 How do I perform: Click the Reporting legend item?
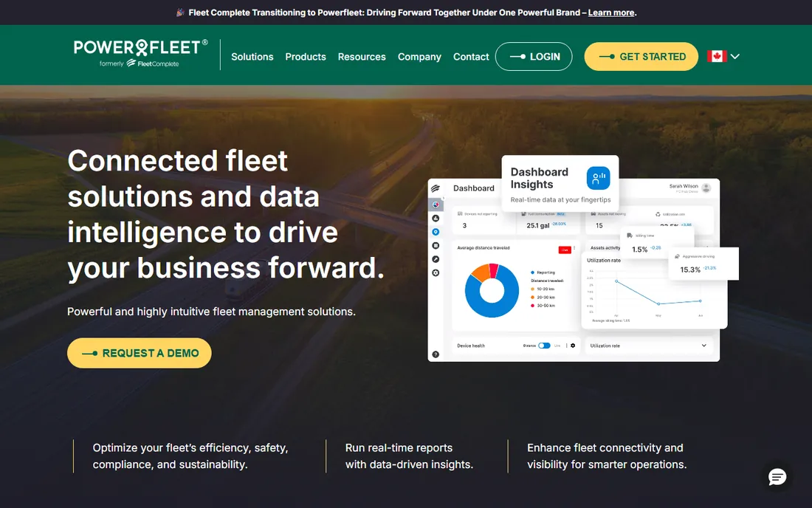tap(543, 272)
